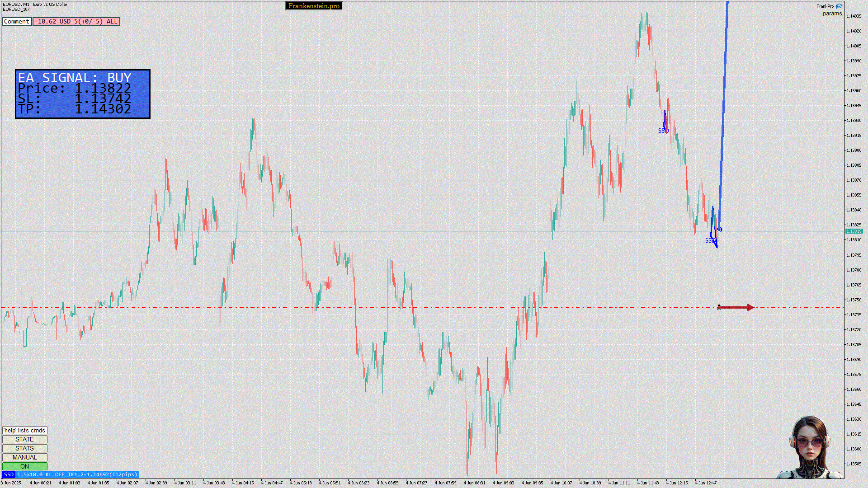
Task: Click the EA SIGNAL: BUY info panel
Action: pyautogui.click(x=83, y=94)
